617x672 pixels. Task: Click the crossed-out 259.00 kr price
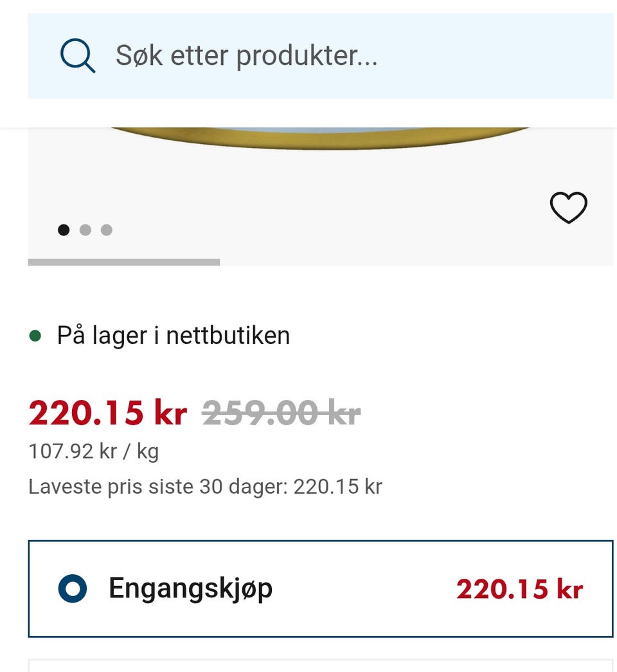click(282, 413)
